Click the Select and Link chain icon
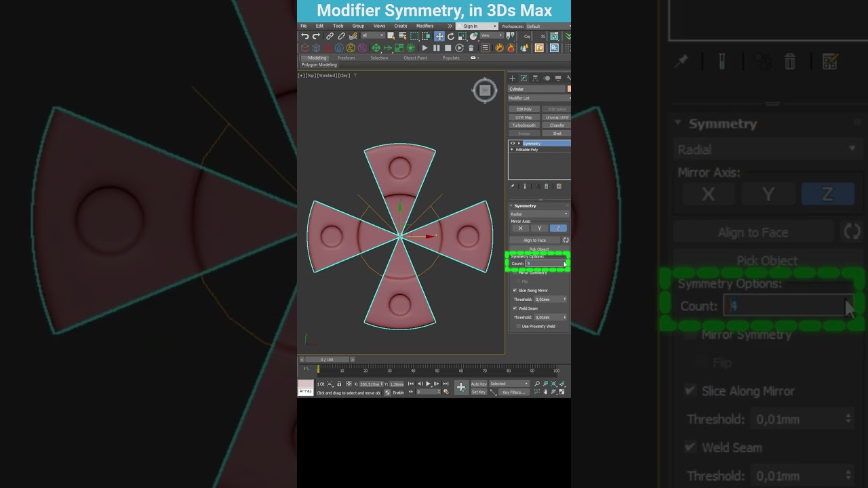Screen dimensions: 868x488 [330, 36]
